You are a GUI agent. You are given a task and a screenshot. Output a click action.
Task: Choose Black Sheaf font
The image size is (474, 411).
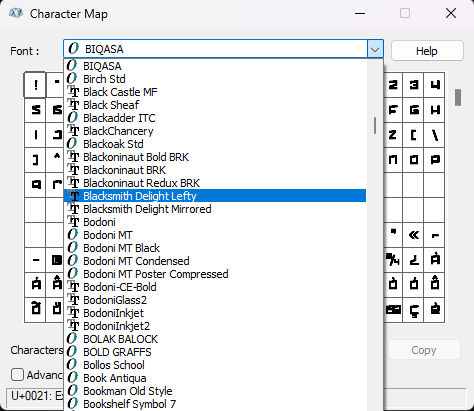click(x=215, y=105)
